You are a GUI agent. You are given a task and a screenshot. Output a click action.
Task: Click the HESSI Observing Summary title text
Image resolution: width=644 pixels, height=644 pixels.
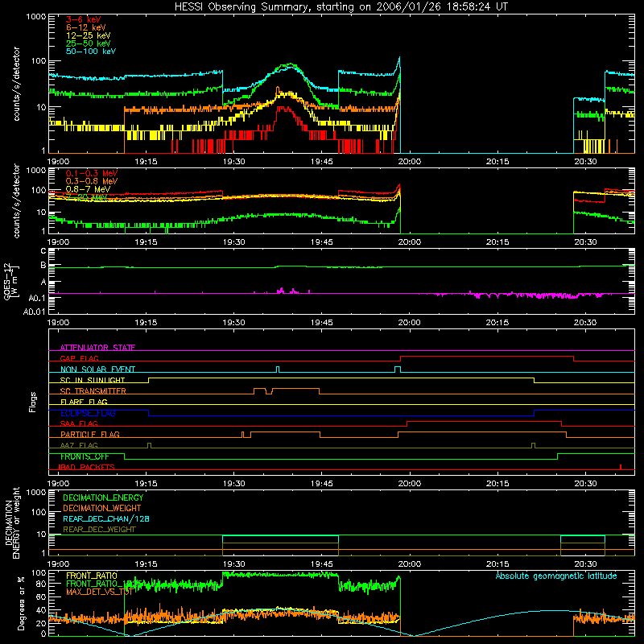click(341, 7)
